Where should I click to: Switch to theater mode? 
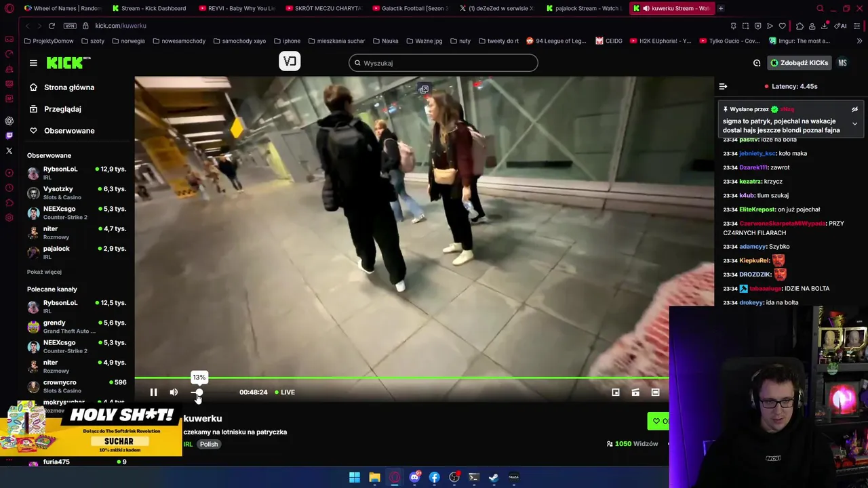(655, 392)
